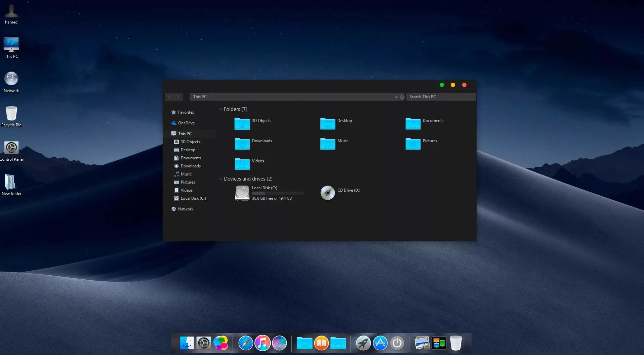Viewport: 644px width, 355px height.
Task: Launch iTunes music note dock icon
Action: (263, 343)
